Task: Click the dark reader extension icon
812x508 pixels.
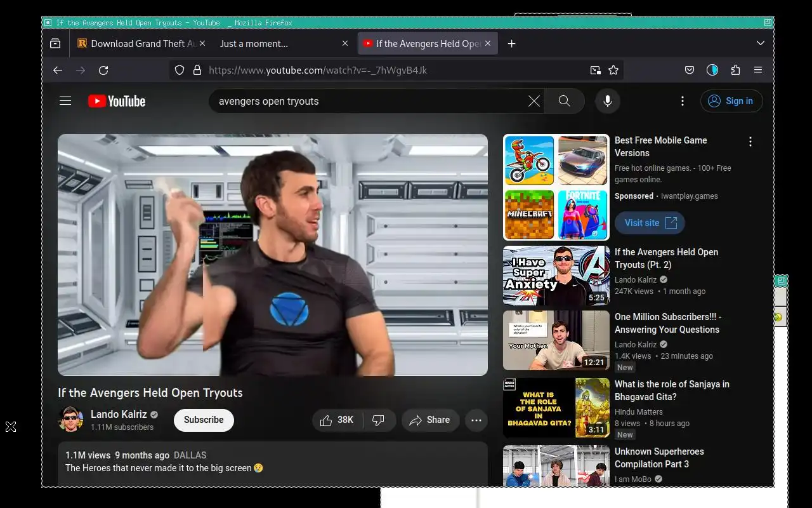Action: (712, 70)
